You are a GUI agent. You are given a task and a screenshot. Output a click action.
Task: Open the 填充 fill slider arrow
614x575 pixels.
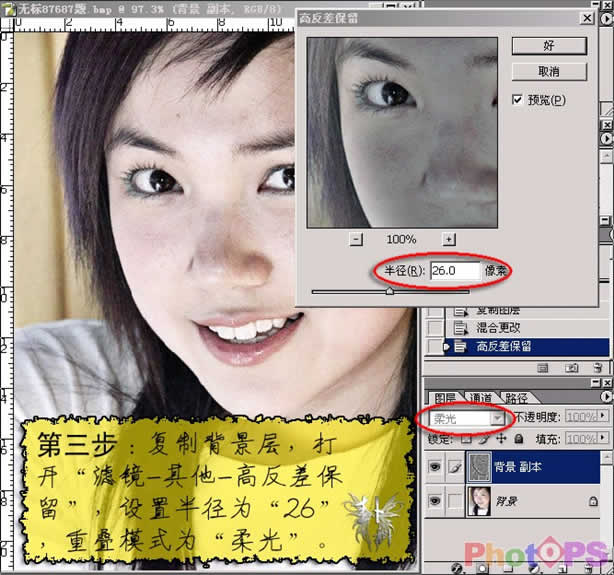[603, 438]
